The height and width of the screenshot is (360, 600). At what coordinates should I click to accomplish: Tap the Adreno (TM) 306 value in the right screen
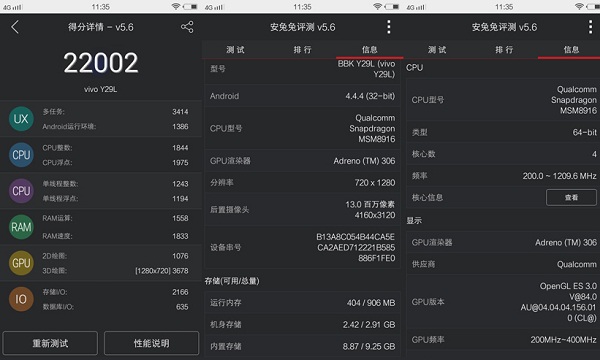[566, 243]
